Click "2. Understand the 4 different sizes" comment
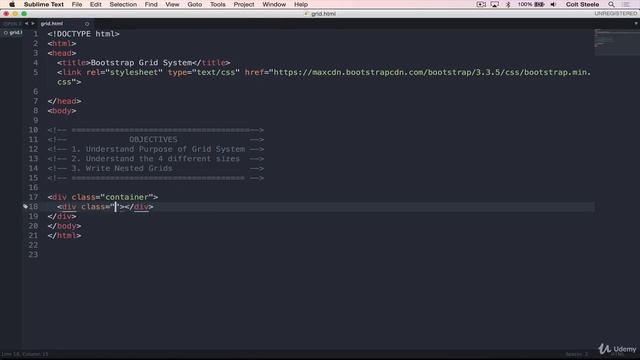Image resolution: width=640 pixels, height=360 pixels. tap(156, 159)
